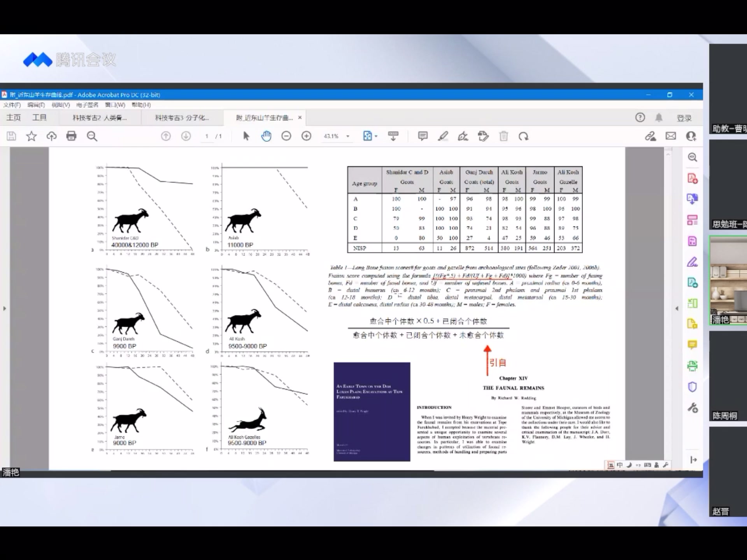The image size is (747, 560).
Task: Click the page number field
Action: pyautogui.click(x=207, y=136)
